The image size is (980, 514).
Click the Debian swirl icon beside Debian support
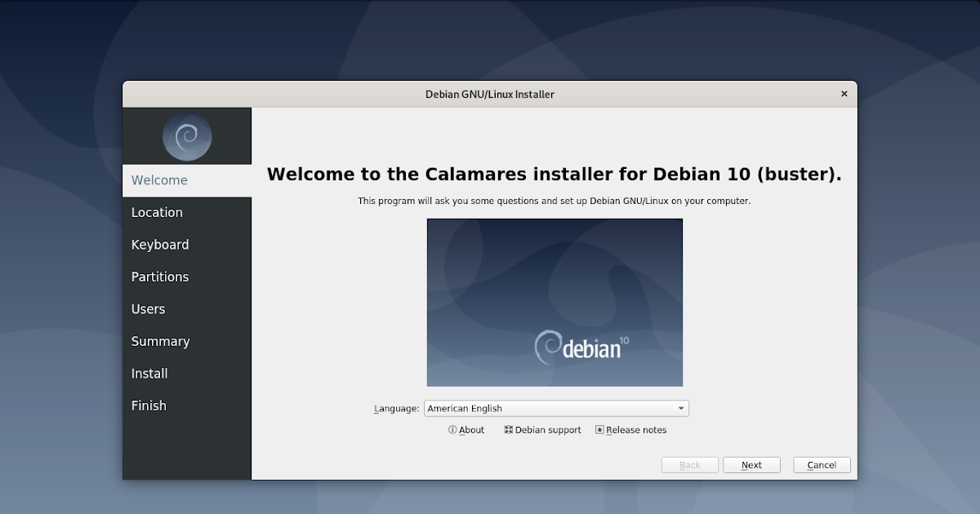507,429
